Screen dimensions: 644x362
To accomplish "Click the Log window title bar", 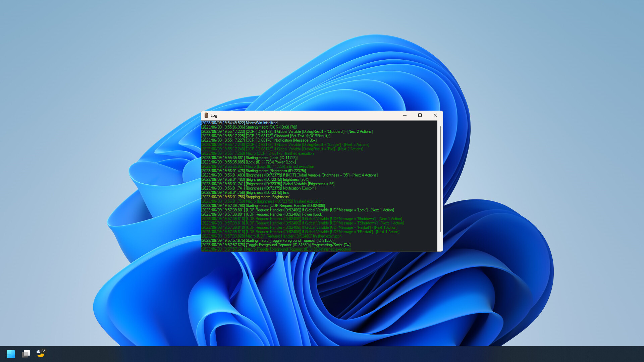I will (302, 115).
